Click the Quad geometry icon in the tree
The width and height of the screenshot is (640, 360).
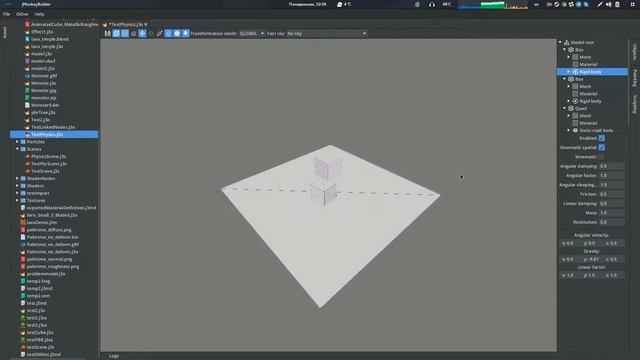coord(571,109)
